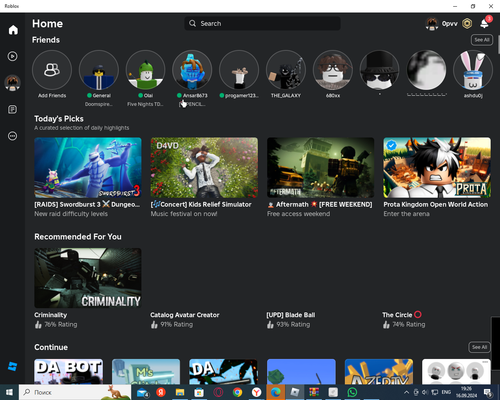The image size is (500, 400).
Task: Open File Explorer from taskbar
Action: point(180,392)
